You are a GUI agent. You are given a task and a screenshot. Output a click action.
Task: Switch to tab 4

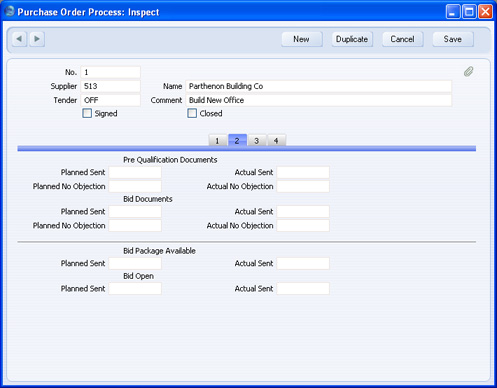pyautogui.click(x=276, y=141)
